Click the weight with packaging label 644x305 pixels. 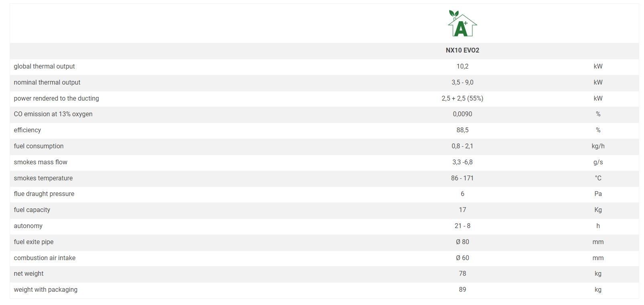click(45, 289)
